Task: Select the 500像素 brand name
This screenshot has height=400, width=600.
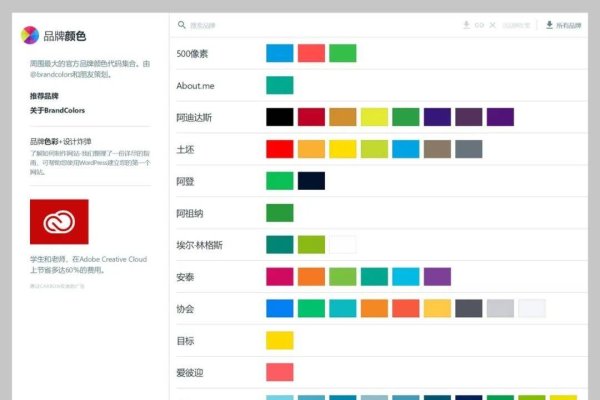Action: [192, 54]
